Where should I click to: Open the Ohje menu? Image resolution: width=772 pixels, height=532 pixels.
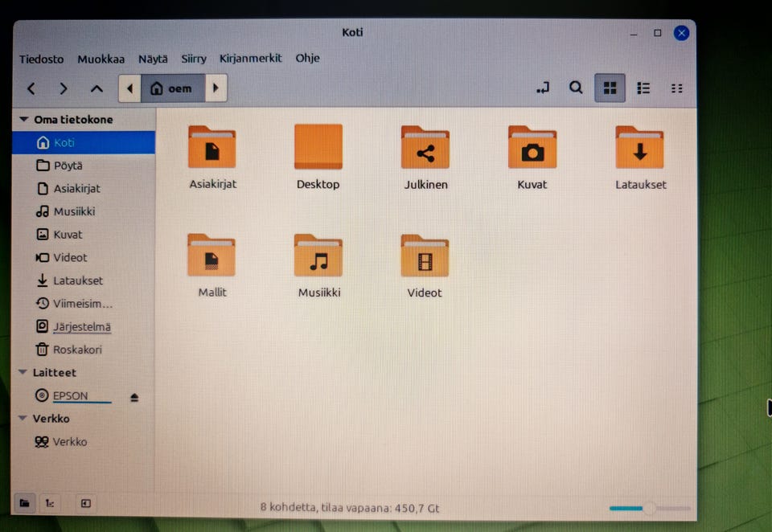(x=308, y=58)
